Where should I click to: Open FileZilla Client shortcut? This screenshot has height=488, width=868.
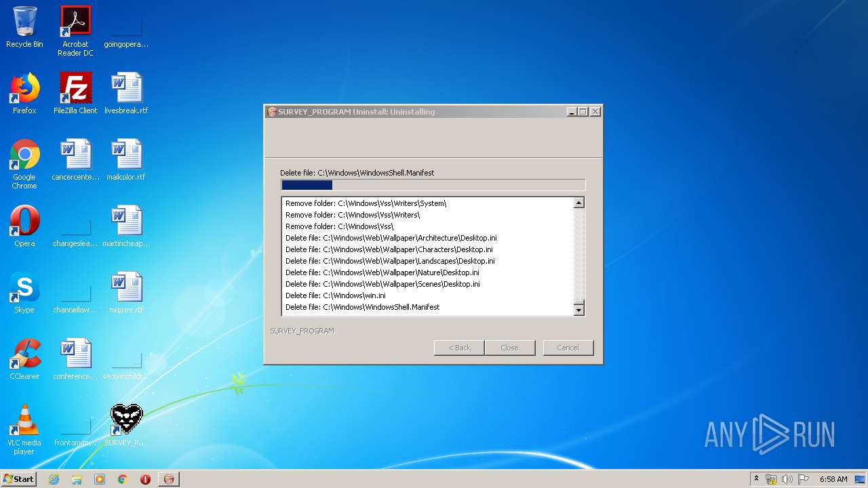(75, 94)
